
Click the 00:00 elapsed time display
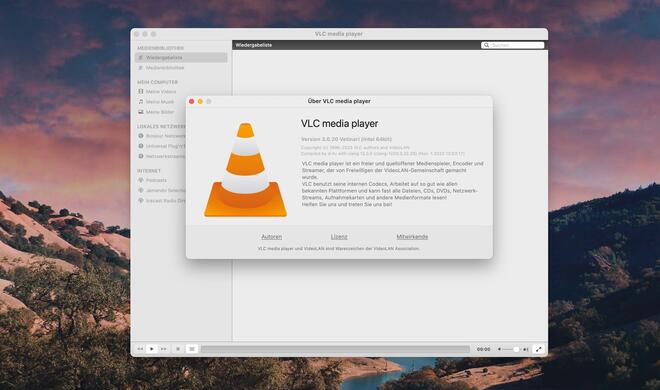[483, 349]
